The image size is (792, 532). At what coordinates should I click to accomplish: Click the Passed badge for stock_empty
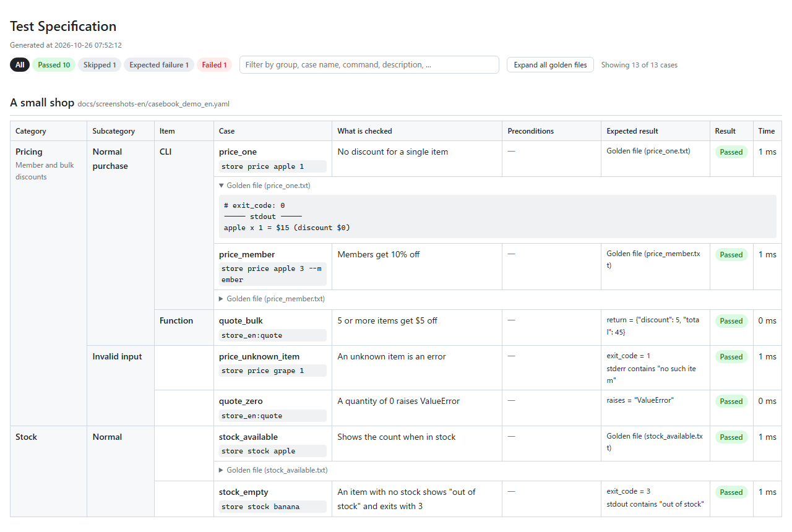pyautogui.click(x=731, y=492)
